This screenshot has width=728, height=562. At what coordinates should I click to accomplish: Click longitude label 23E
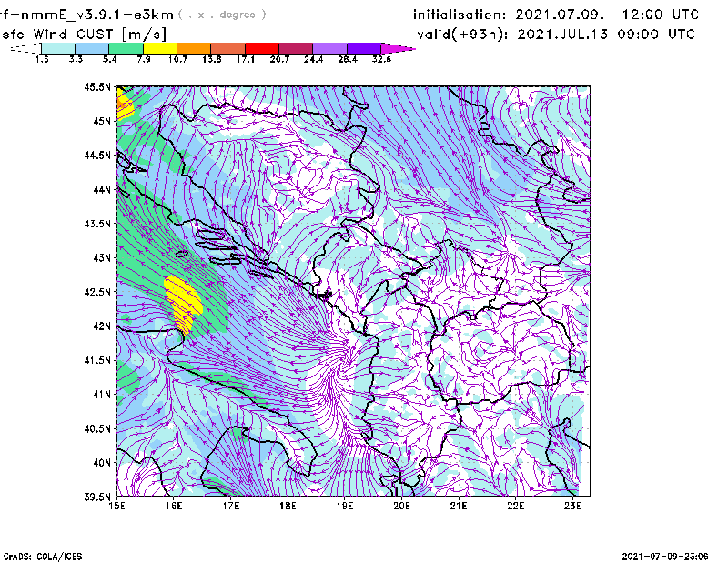coord(572,506)
